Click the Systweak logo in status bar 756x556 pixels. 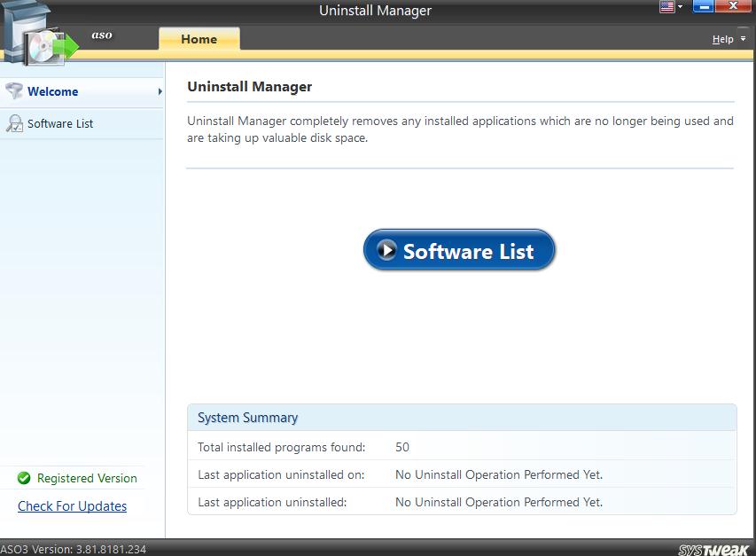[x=715, y=549]
